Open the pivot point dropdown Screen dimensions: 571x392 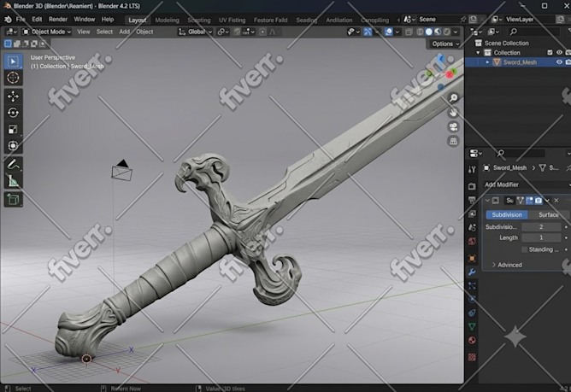click(x=222, y=32)
